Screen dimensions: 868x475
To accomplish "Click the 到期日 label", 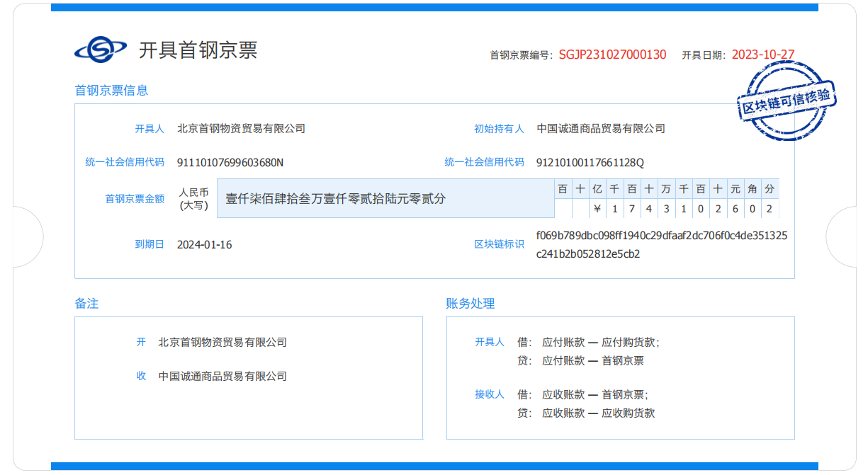I will pos(150,244).
